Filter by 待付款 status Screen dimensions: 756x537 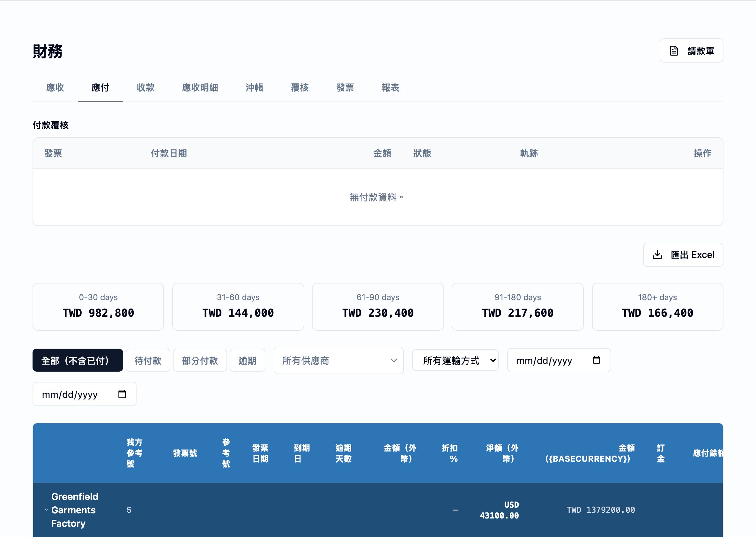coord(148,360)
